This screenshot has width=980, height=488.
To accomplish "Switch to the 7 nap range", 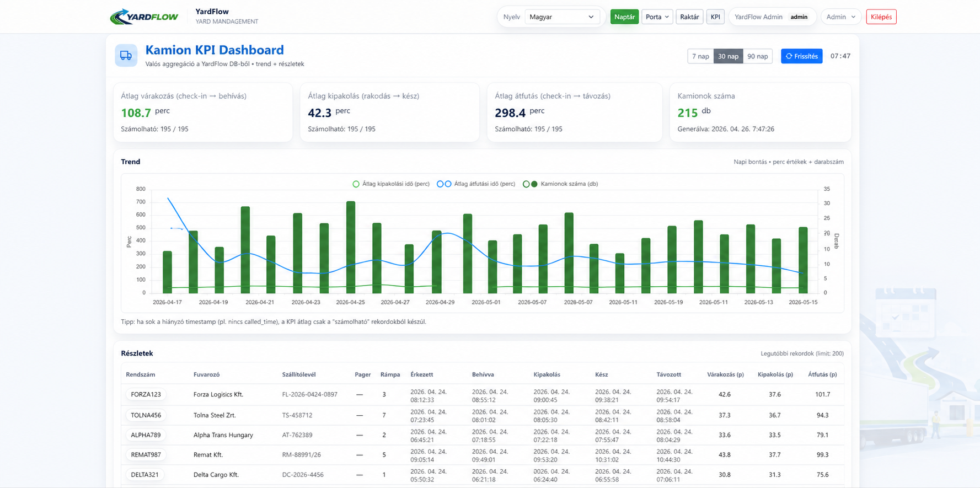I will coord(700,56).
